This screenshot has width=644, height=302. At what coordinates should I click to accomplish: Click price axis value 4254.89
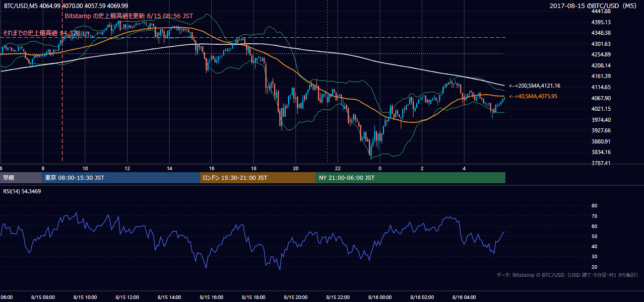[601, 54]
